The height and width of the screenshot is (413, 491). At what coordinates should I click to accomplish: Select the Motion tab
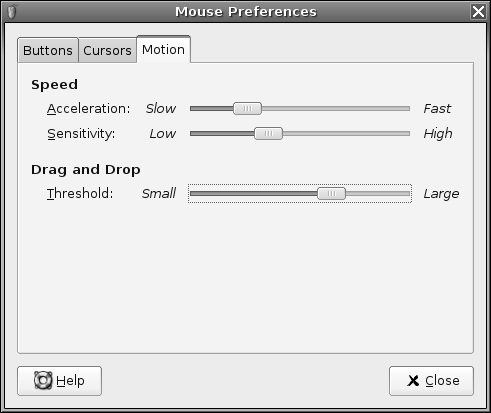click(x=163, y=49)
